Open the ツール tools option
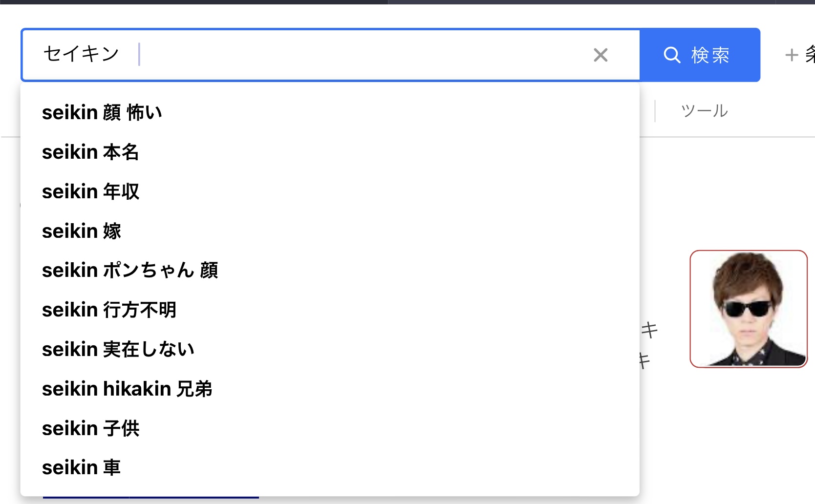 704,111
